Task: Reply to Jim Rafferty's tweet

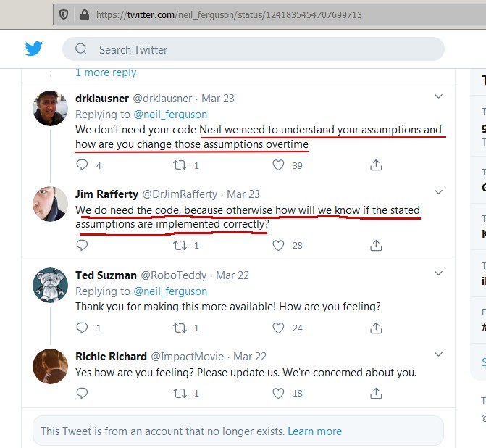Action: 82,245
